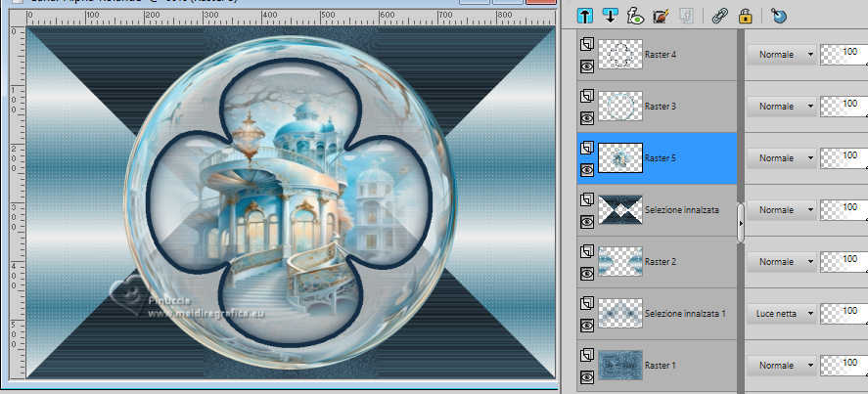Click the 'Raster 2' layer name
Image resolution: width=868 pixels, height=394 pixels.
[661, 262]
